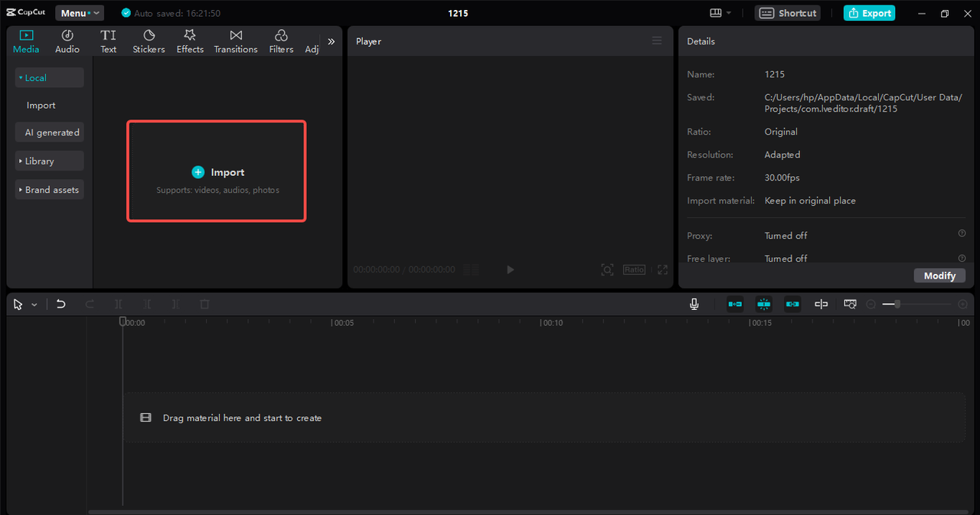Open the select tool mode dropdown arrow

coord(34,305)
